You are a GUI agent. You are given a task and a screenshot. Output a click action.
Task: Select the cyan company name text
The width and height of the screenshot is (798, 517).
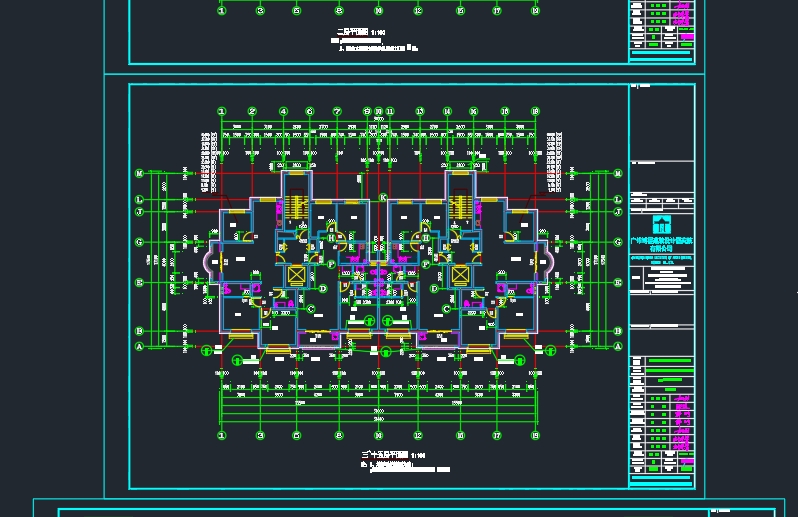click(661, 245)
